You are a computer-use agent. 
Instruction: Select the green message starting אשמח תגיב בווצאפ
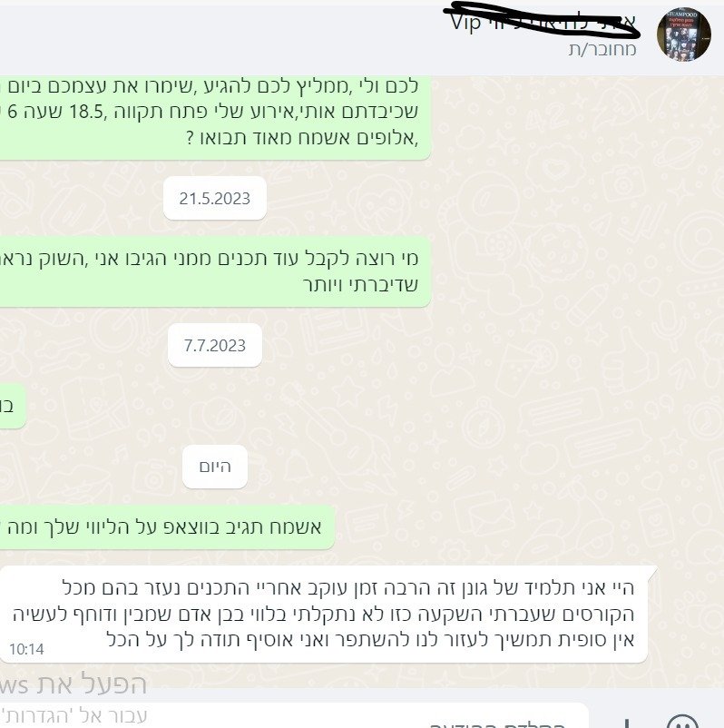pyautogui.click(x=167, y=527)
